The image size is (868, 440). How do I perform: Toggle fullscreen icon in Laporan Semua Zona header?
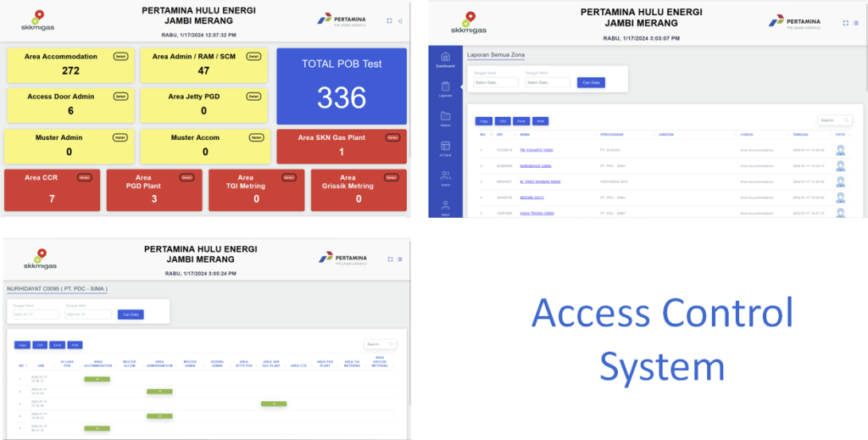tap(845, 23)
